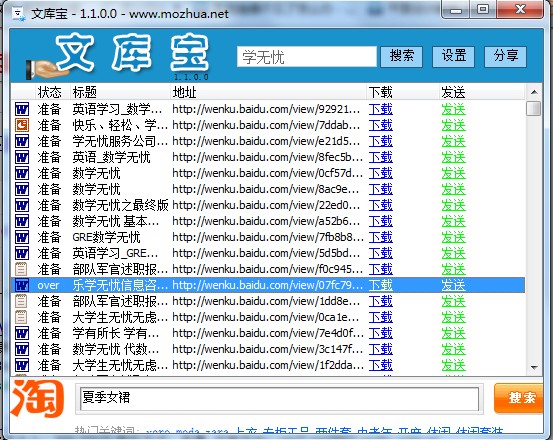Click the list scrollbar thumb

coord(534,109)
